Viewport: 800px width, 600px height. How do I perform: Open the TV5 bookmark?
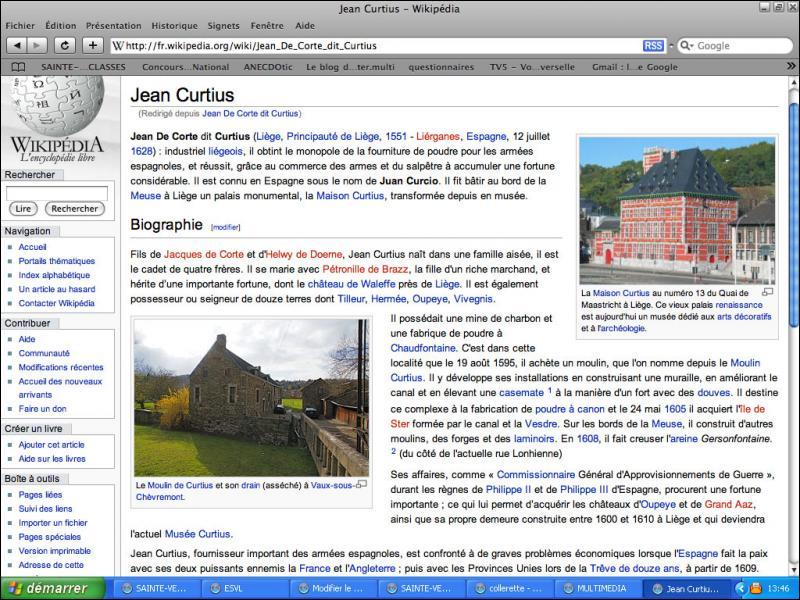pos(532,67)
